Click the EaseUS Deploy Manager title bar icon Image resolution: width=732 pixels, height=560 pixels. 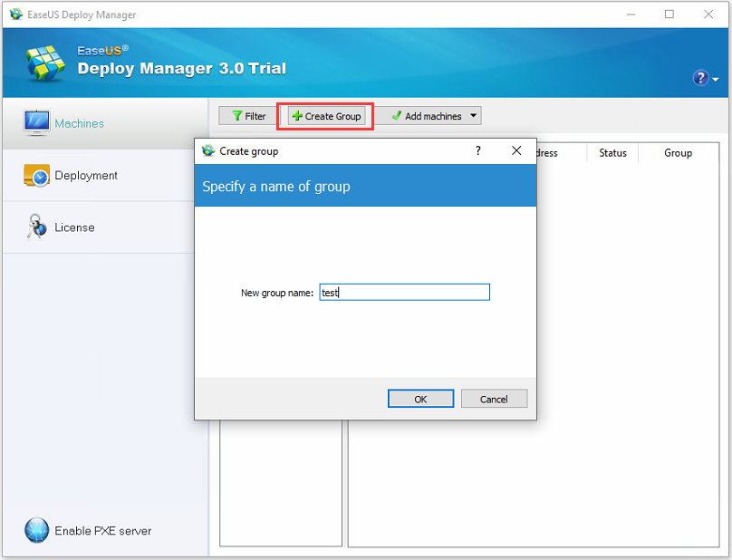tap(16, 14)
